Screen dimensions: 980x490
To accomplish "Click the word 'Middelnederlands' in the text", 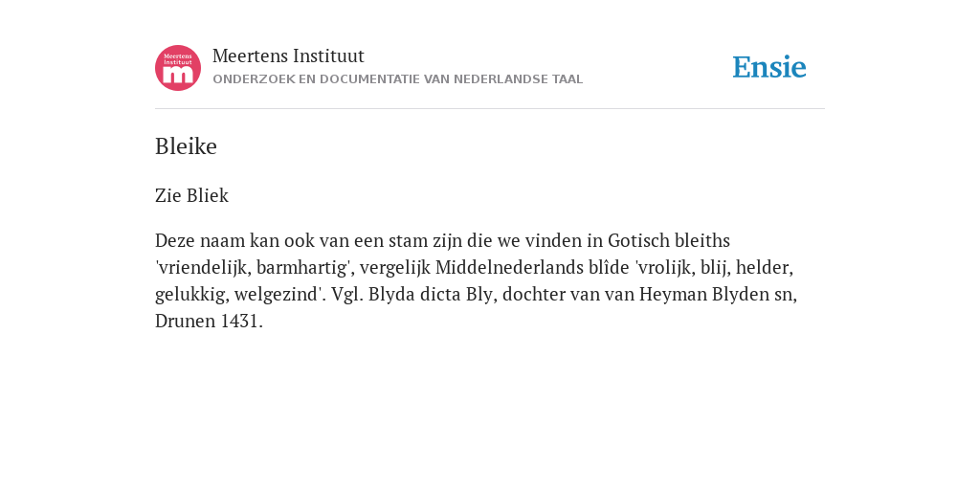I will pyautogui.click(x=509, y=268).
